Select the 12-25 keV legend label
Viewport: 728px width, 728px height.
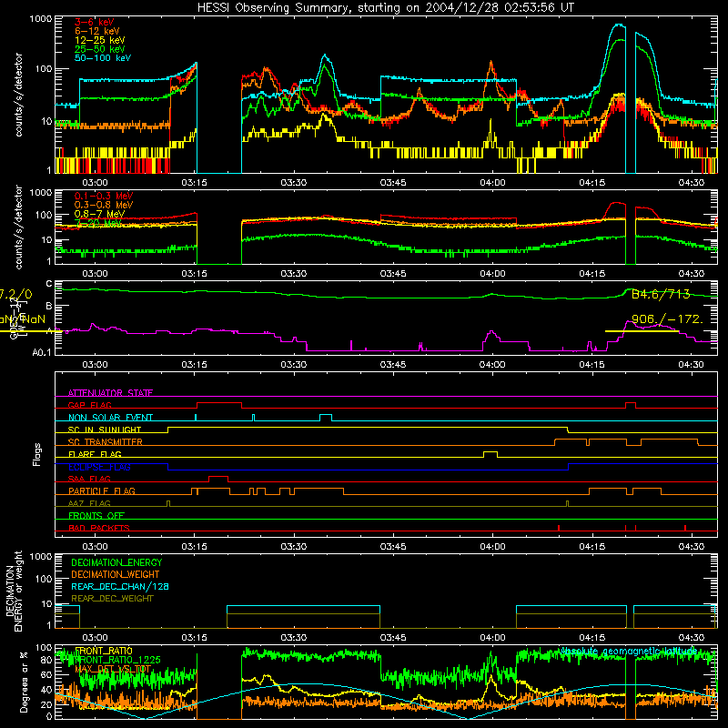(x=100, y=40)
